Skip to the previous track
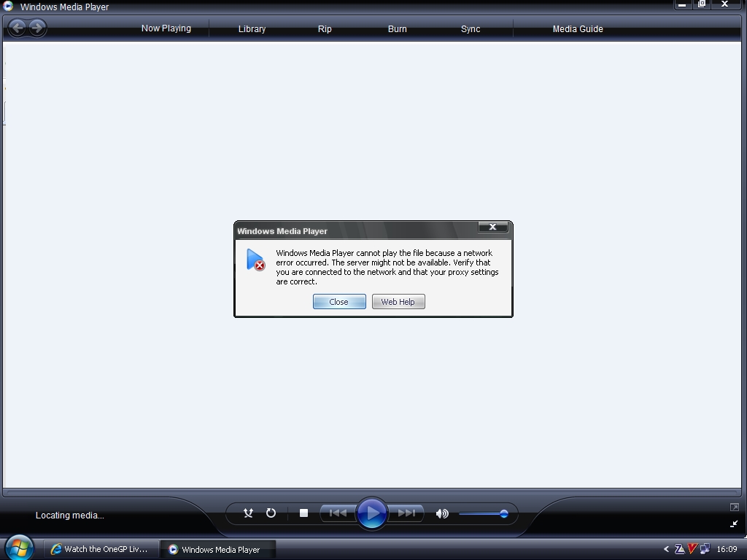This screenshot has height=560, width=747. (338, 513)
